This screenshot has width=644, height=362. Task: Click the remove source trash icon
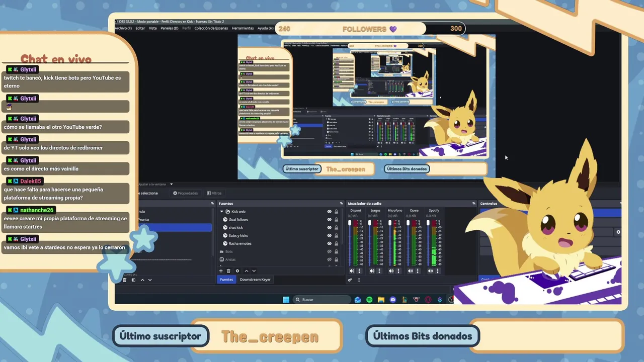tap(228, 271)
